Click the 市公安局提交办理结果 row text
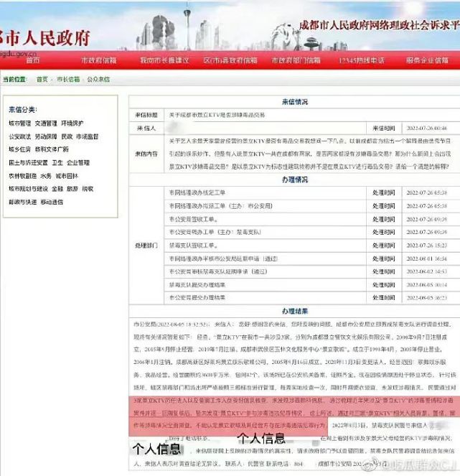Screen dimensions: 460x476 point(197,297)
